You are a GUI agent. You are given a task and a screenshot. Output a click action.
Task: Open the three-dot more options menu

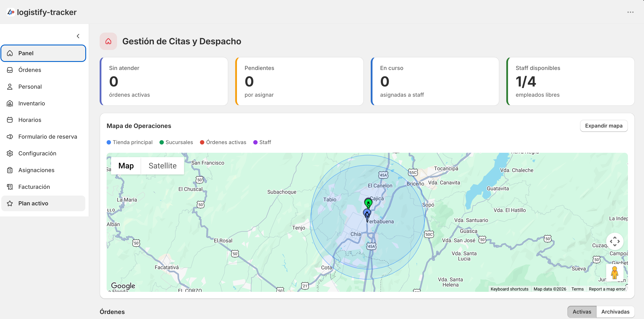(x=630, y=12)
